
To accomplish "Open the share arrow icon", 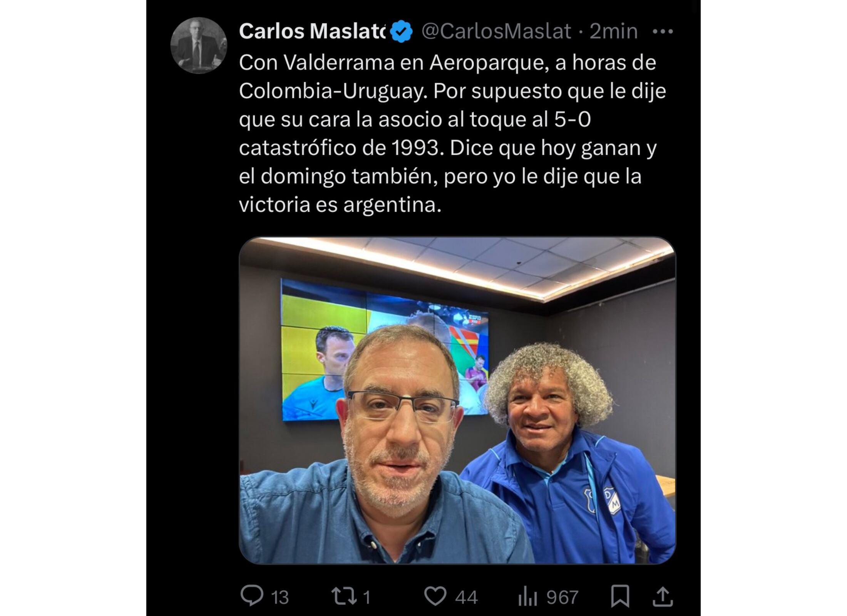I will click(x=663, y=596).
